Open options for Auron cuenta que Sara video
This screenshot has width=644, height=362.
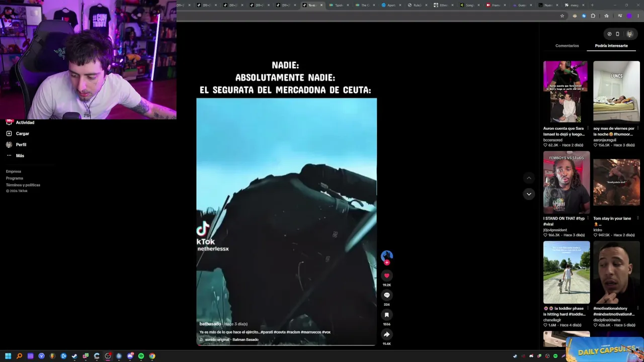pos(588,128)
